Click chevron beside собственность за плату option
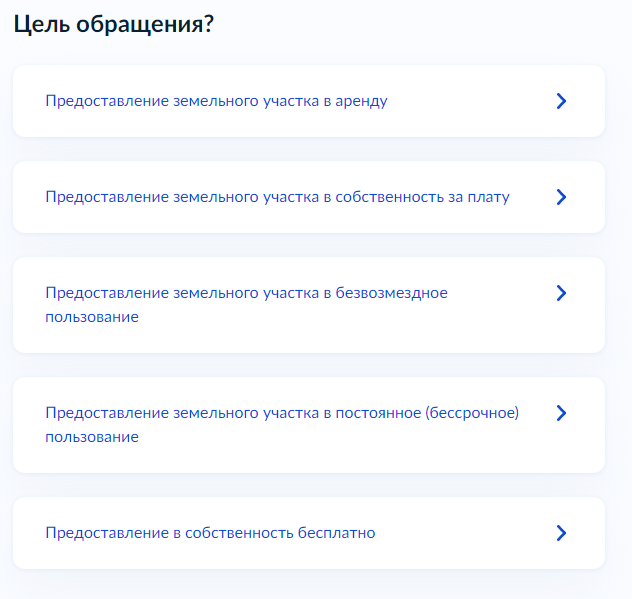The height and width of the screenshot is (599, 632). point(561,197)
